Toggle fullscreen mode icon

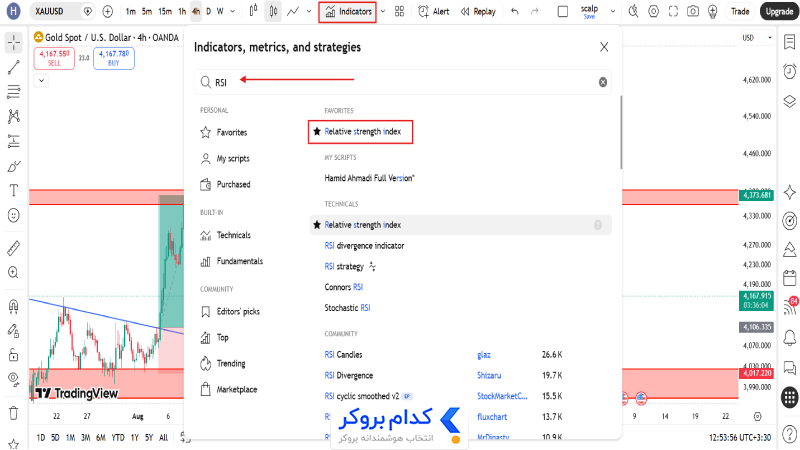click(673, 11)
